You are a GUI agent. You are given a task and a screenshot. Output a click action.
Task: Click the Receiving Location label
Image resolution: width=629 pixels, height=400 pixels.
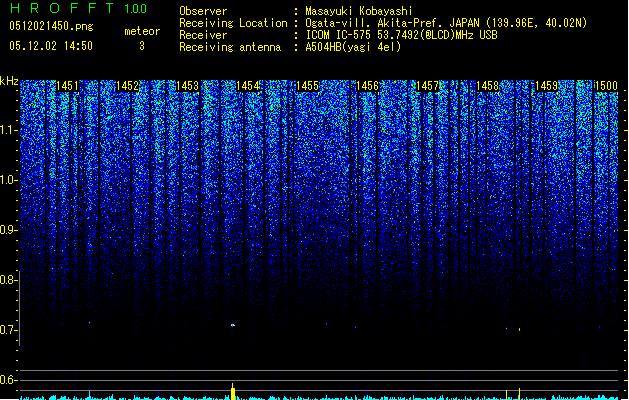coord(233,23)
